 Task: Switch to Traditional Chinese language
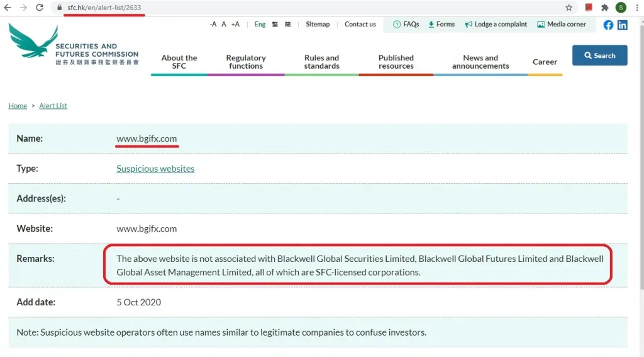[275, 25]
